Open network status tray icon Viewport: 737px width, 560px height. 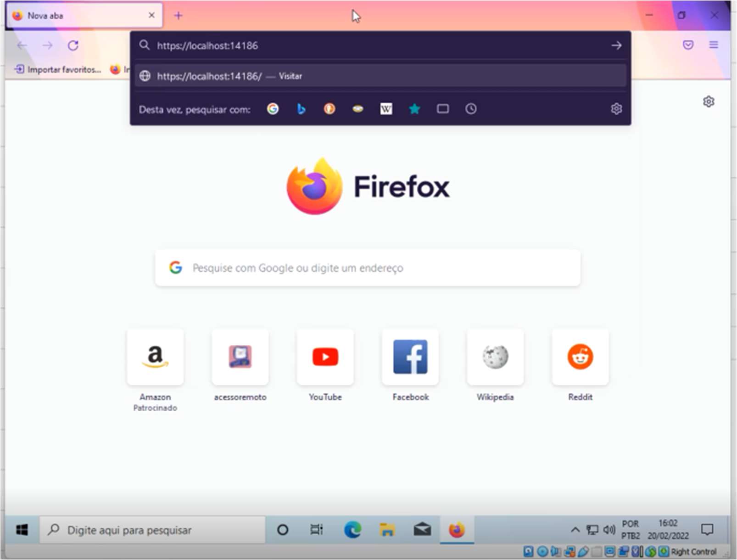click(x=592, y=530)
